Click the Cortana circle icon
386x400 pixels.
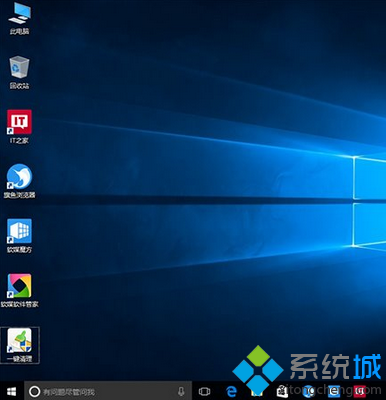tap(34, 391)
